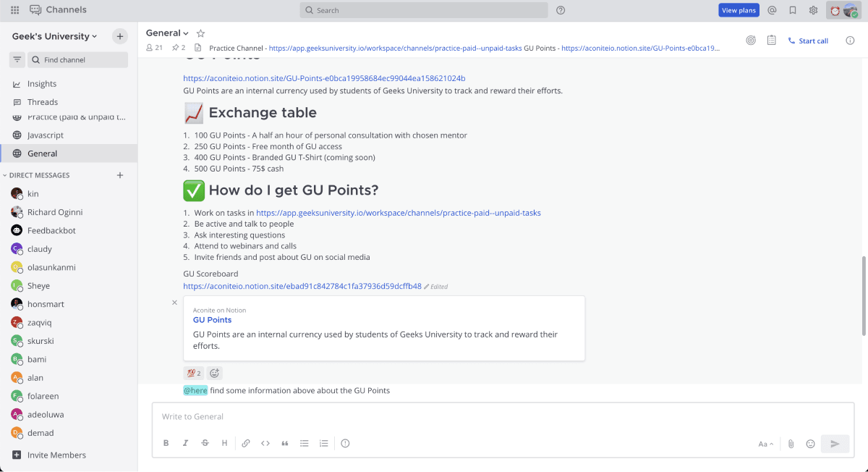Open the GU Scoreboard notion link
The width and height of the screenshot is (868, 472).
click(302, 286)
